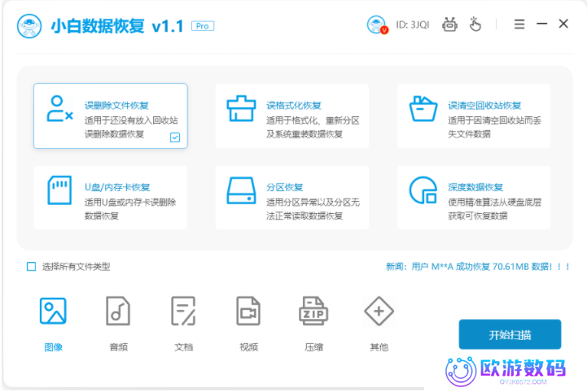Click the 误格式化恢复 title text
This screenshot has height=392, width=587.
click(294, 106)
